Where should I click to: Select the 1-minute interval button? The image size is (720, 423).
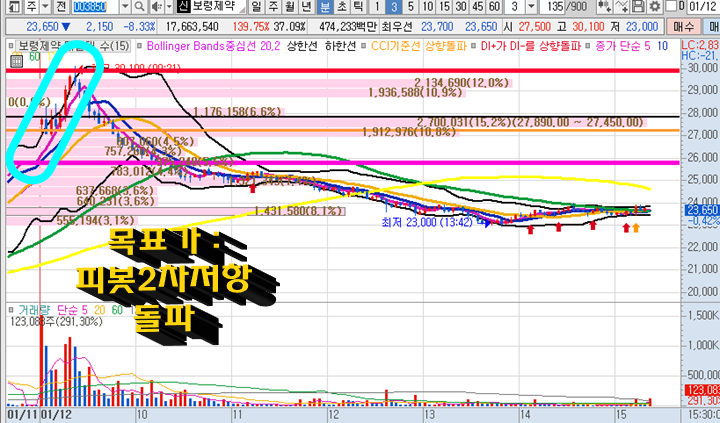(x=377, y=6)
